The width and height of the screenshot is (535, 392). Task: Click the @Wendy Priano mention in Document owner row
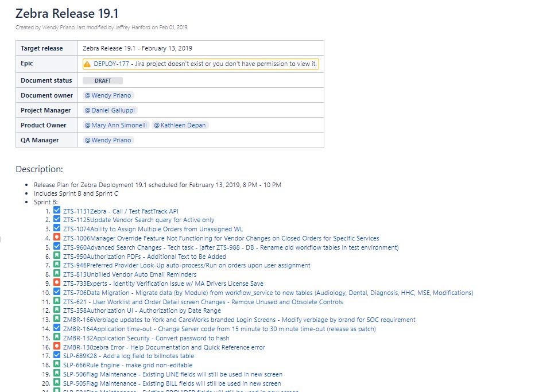(x=108, y=95)
